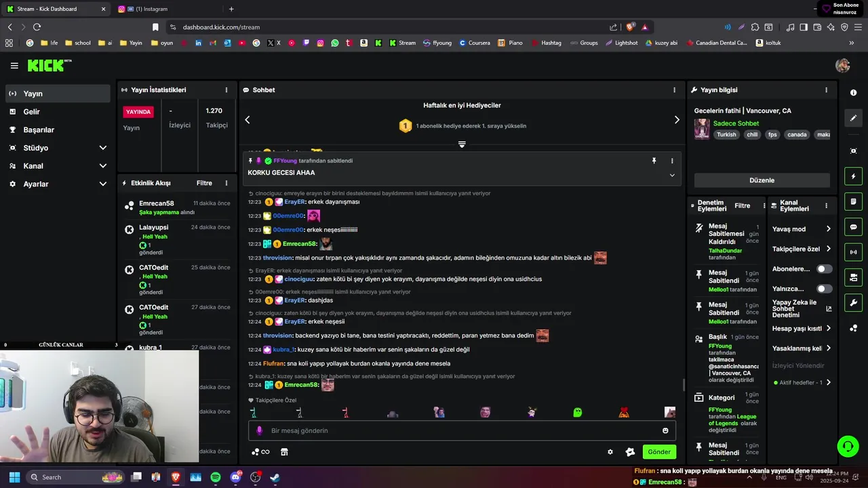
Task: Open the shop icon below message box
Action: (284, 452)
